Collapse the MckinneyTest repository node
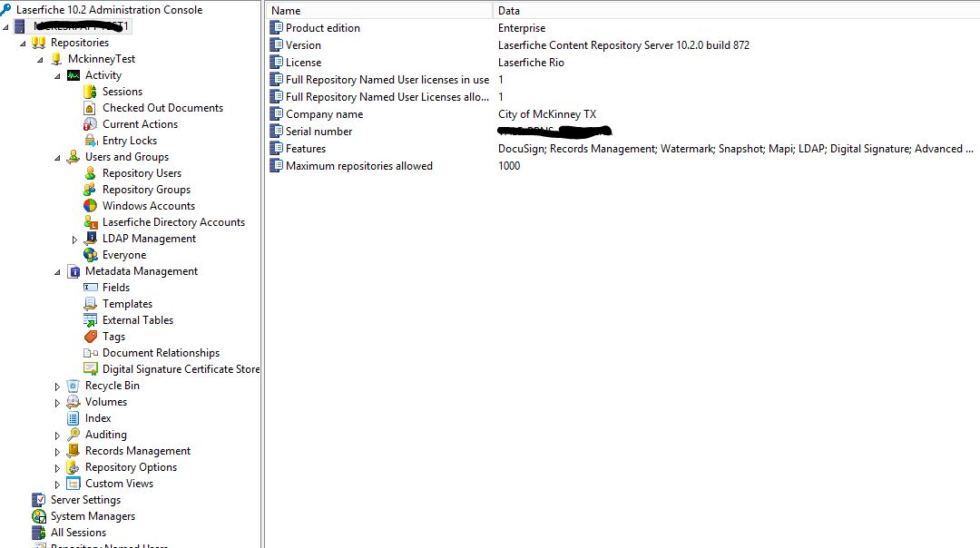 coord(41,59)
